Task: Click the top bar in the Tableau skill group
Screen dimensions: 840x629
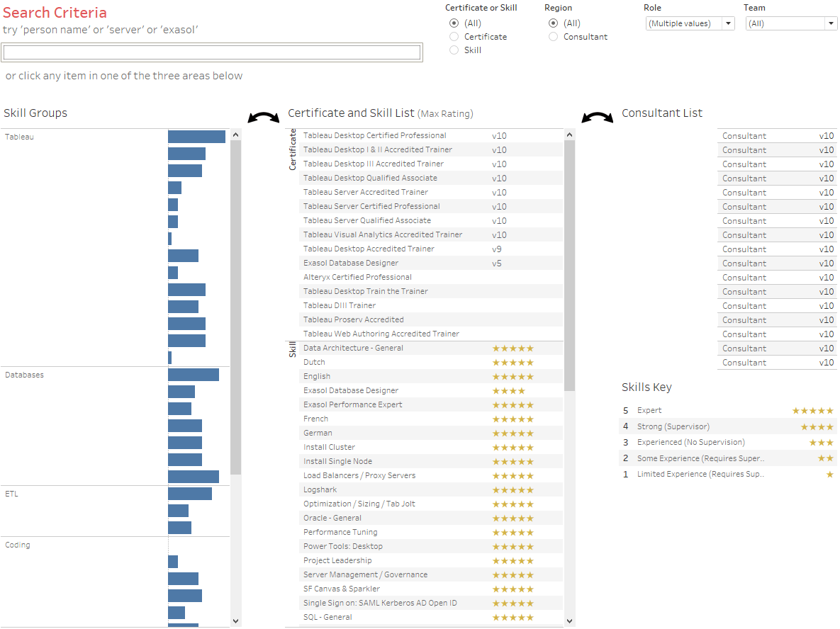Action: pyautogui.click(x=196, y=137)
